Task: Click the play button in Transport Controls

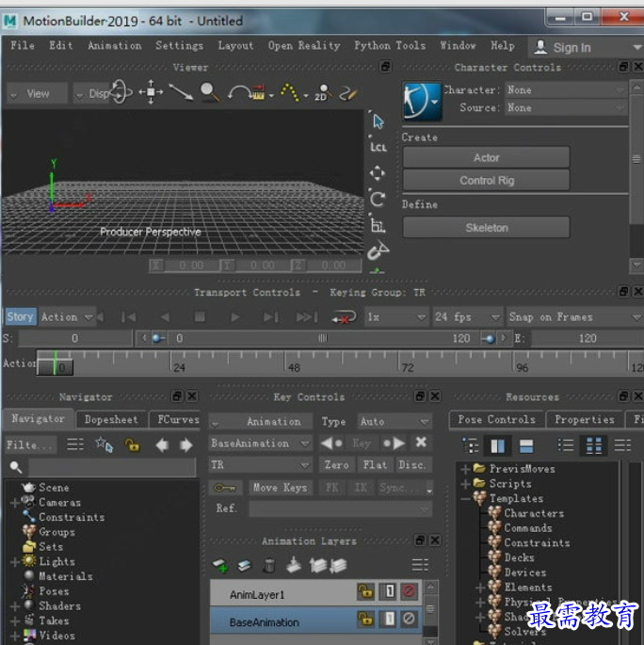Action: 235,317
